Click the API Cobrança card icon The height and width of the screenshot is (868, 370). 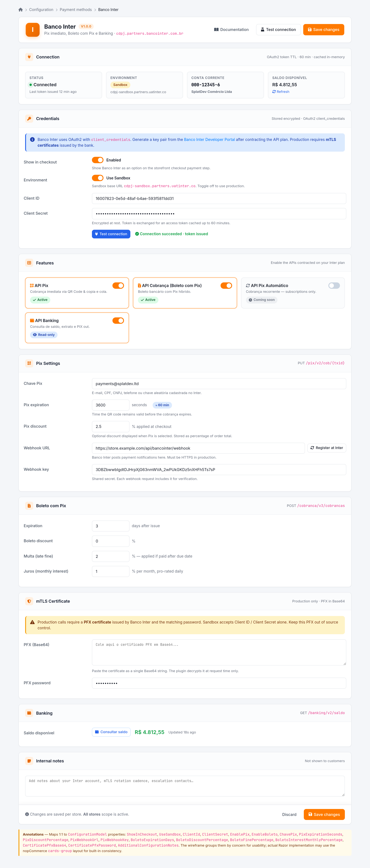pyautogui.click(x=139, y=286)
